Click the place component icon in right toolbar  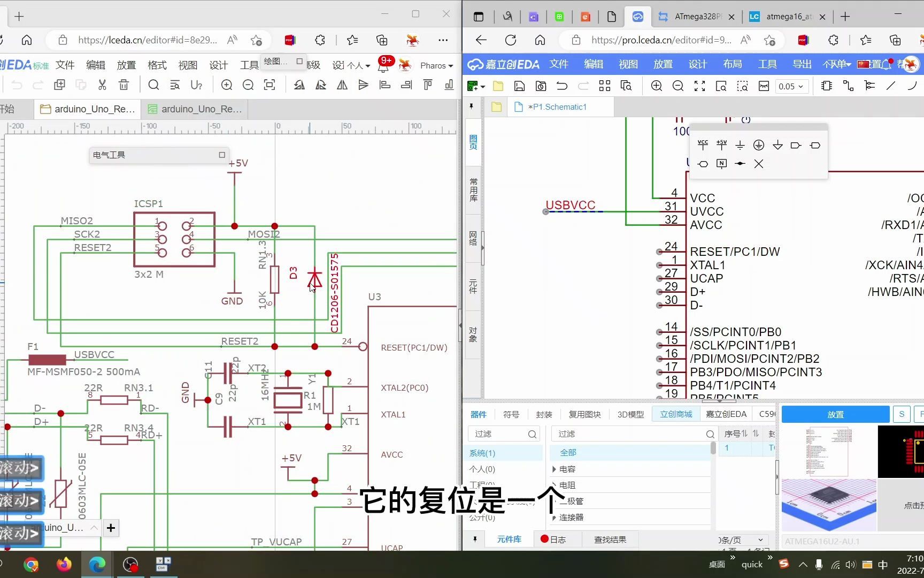827,86
